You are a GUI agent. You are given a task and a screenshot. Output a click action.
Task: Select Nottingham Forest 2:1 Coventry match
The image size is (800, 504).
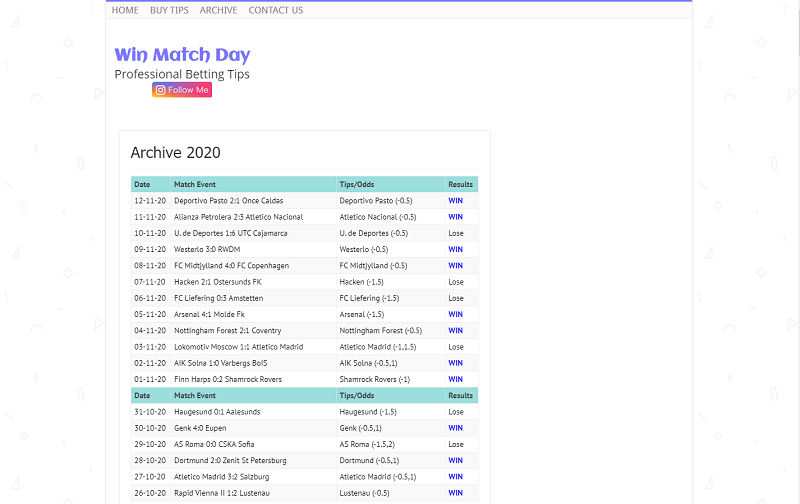(x=228, y=331)
